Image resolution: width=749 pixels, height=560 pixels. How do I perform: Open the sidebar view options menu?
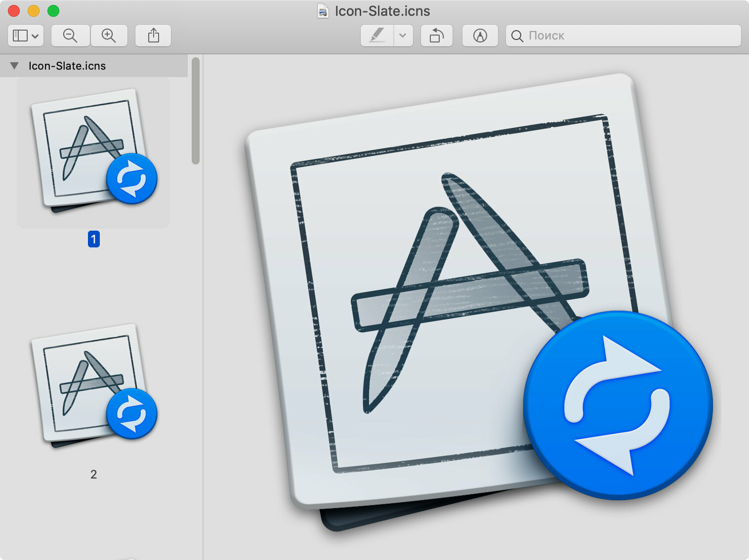tap(26, 36)
